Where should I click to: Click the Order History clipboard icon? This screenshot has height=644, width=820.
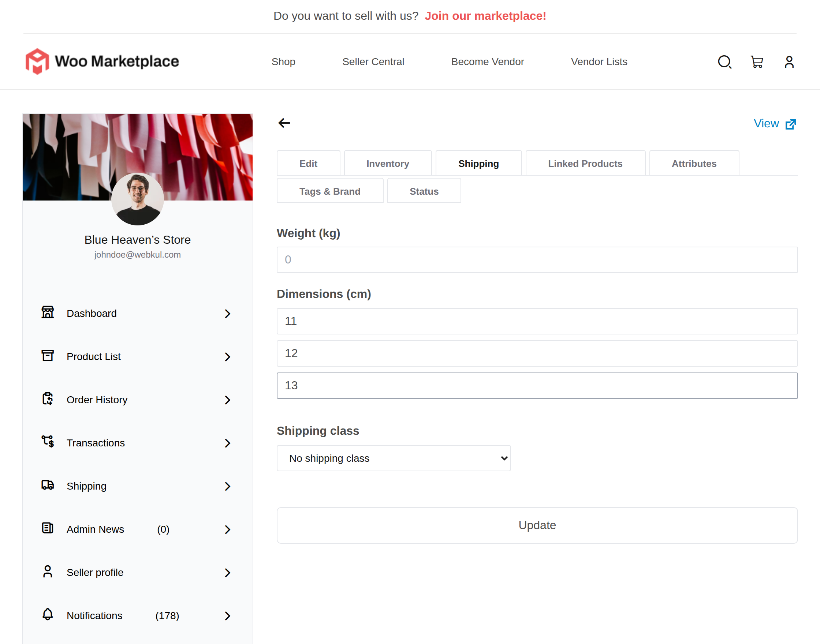[x=48, y=399]
